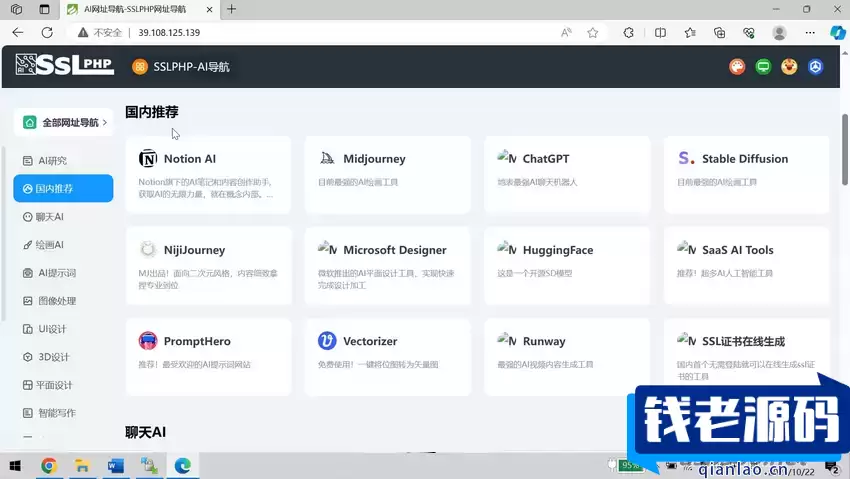Click the PromptHero logo icon
Screen dimensions: 850x479
[x=147, y=341]
